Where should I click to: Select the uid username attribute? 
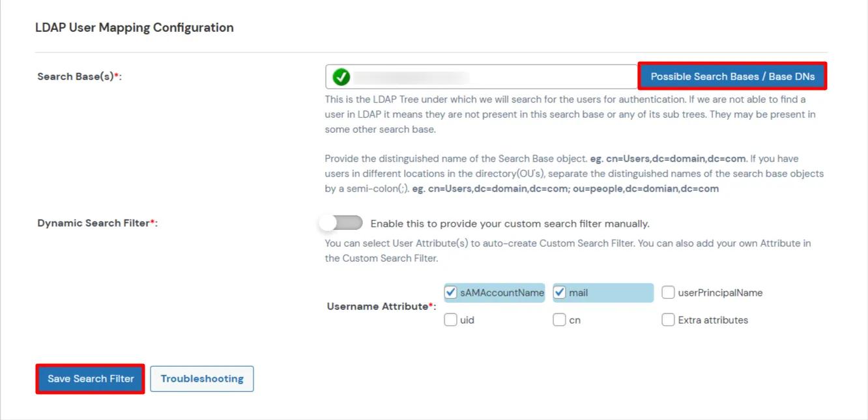tap(450, 320)
